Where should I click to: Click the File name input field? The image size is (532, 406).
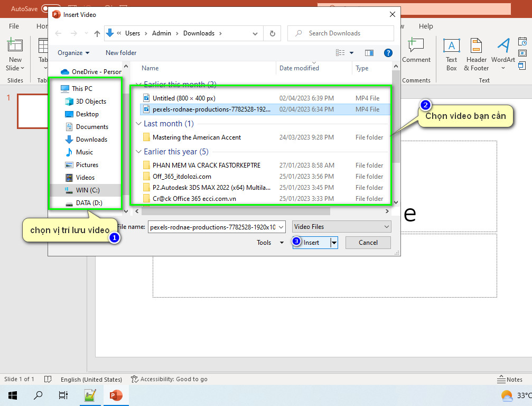click(x=213, y=227)
